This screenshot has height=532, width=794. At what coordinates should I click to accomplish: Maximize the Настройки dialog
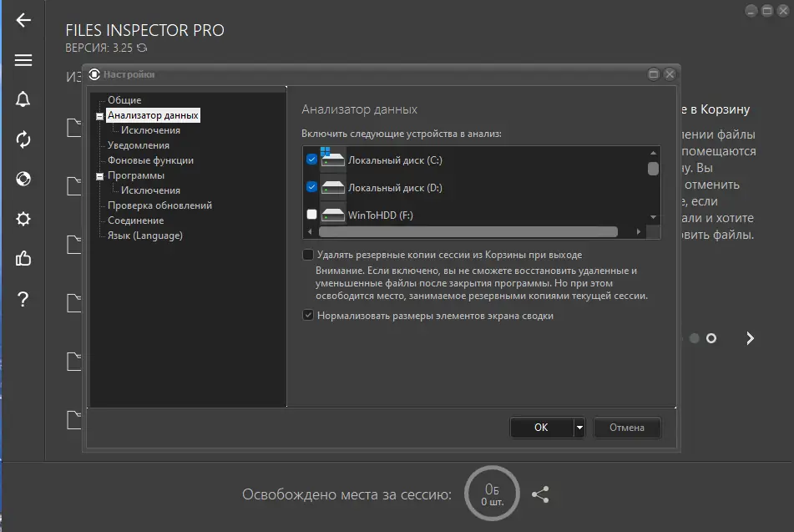(653, 74)
